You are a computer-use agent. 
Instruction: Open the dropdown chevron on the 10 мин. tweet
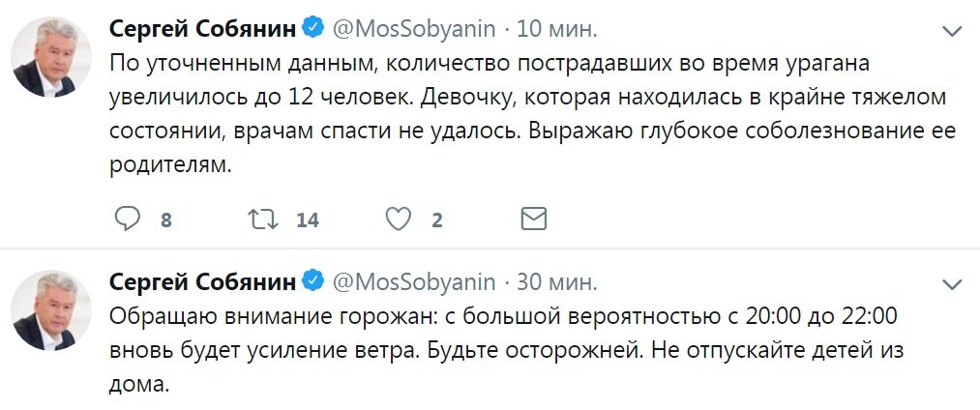click(953, 29)
